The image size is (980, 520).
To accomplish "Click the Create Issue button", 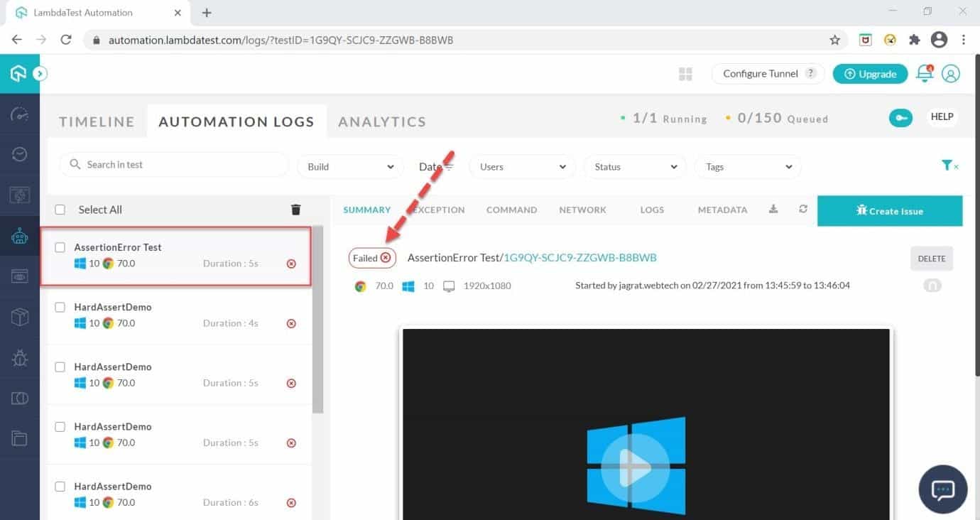I will (890, 210).
